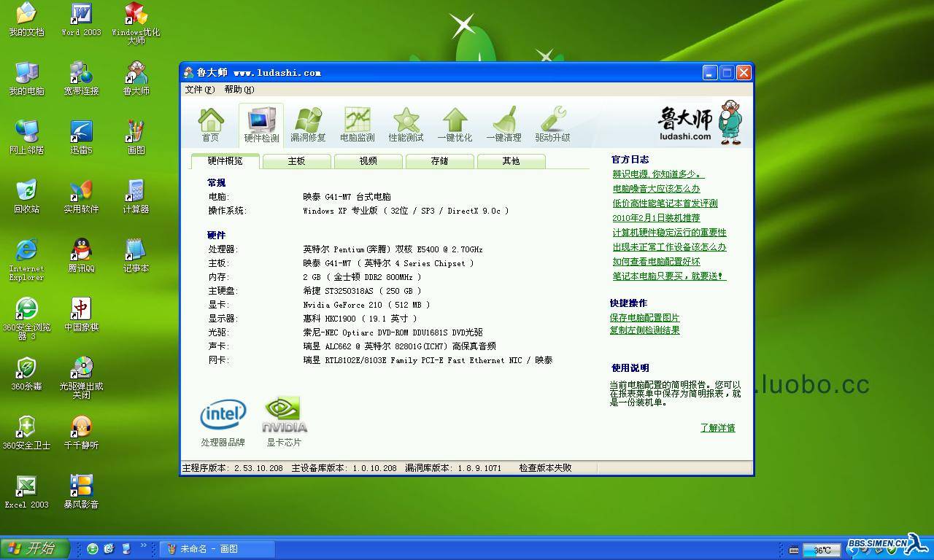
Task: Open Word 2003 desktop shortcut
Action: 81,20
